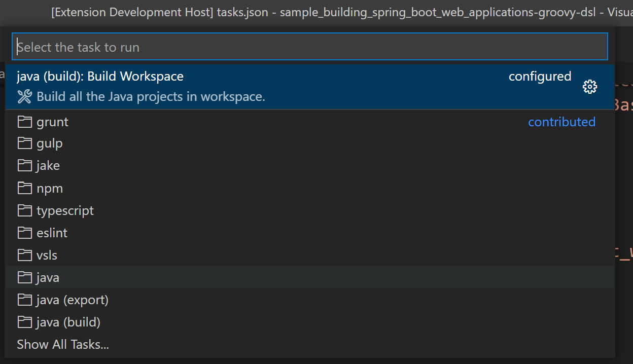Open gear settings for Build Workspace task
This screenshot has height=364, width=633.
coord(589,87)
